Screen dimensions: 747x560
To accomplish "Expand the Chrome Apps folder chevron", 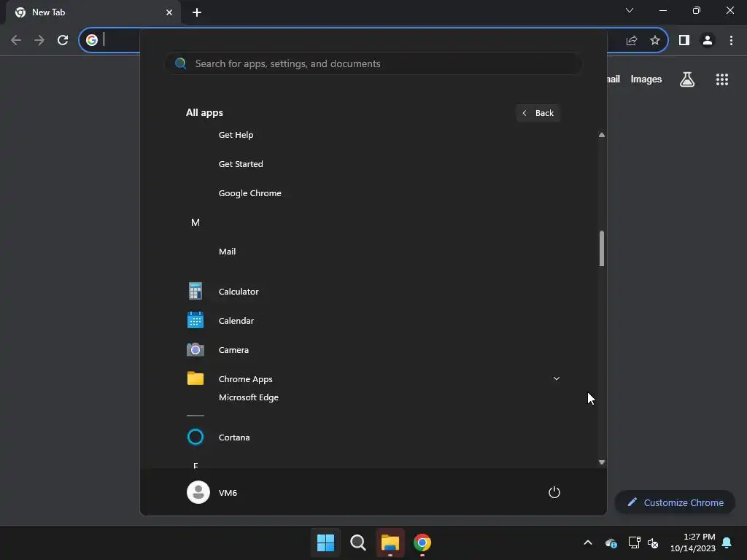I will (x=556, y=378).
